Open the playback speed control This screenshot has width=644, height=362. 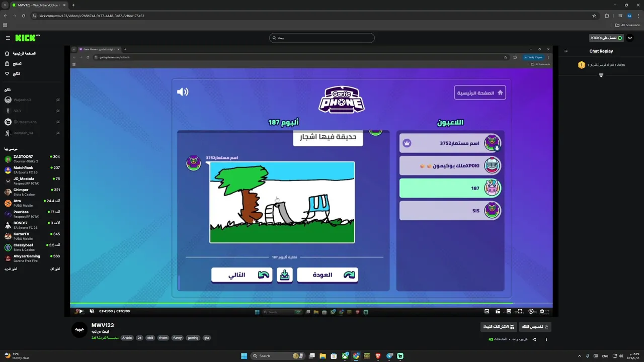[531, 311]
